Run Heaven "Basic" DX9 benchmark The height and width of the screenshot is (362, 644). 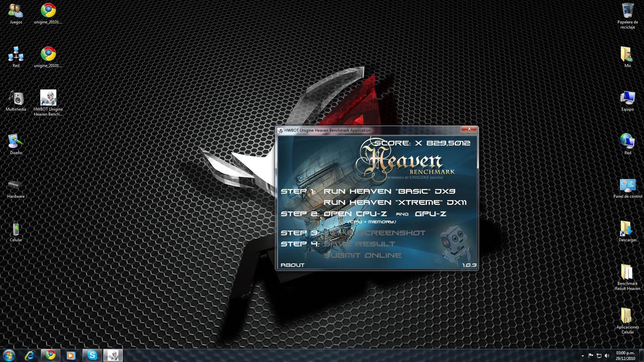coord(389,191)
